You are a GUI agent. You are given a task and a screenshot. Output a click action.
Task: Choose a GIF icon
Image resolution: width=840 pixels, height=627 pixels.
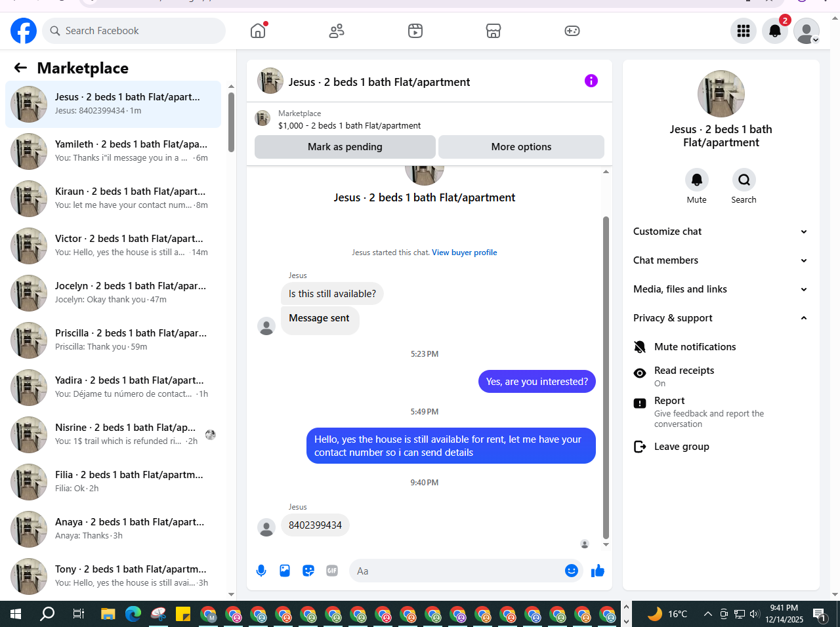(332, 571)
